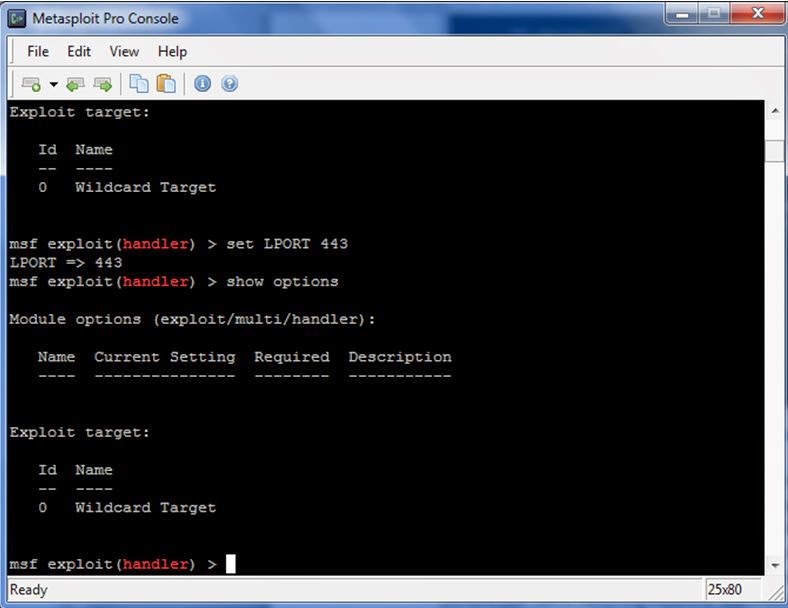
Task: Click the 'set LPORT 443' command text
Action: pyautogui.click(x=287, y=244)
